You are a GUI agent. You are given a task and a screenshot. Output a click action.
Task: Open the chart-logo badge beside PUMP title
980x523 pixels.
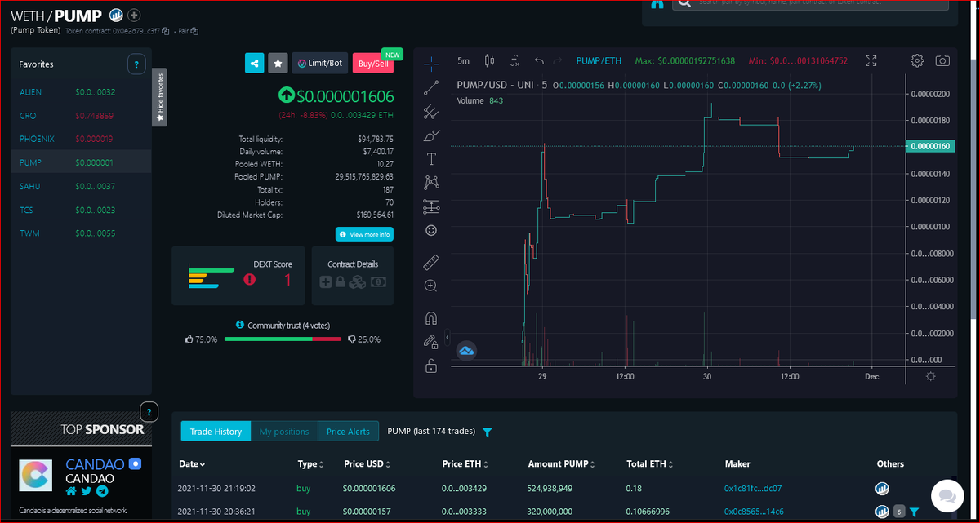point(116,15)
